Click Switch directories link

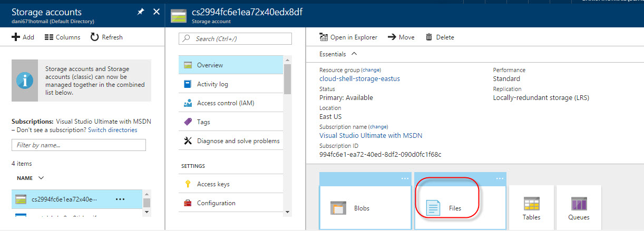pos(112,130)
